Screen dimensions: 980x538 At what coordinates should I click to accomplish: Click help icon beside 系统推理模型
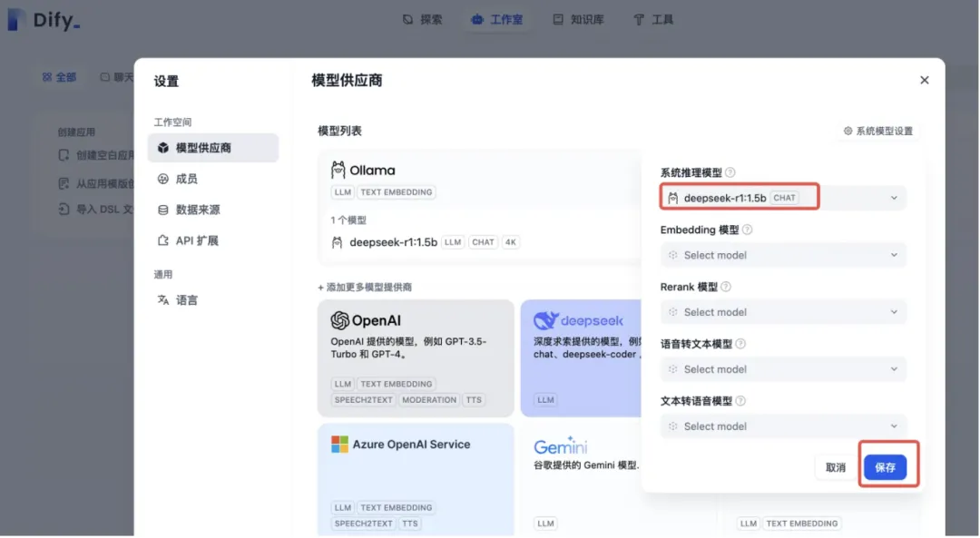coord(730,173)
